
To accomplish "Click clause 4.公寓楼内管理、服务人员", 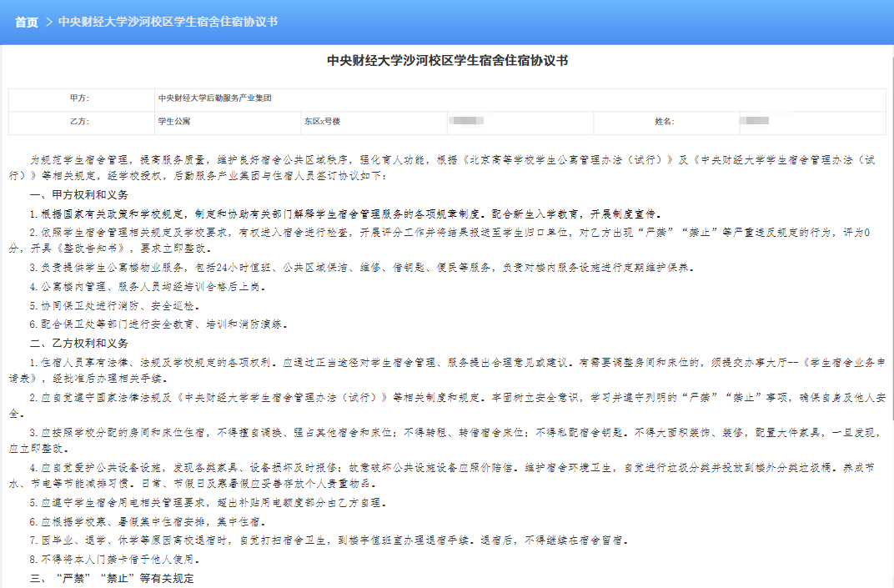I will tap(148, 286).
